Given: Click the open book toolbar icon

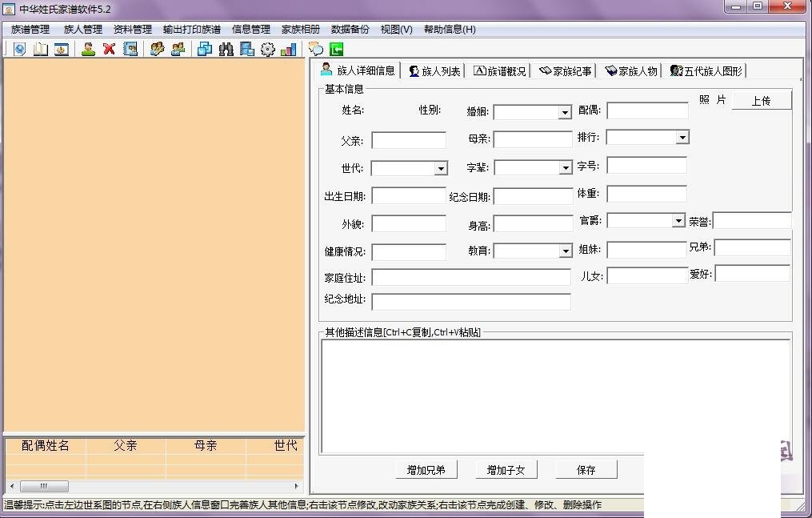Looking at the screenshot, I should click(40, 50).
